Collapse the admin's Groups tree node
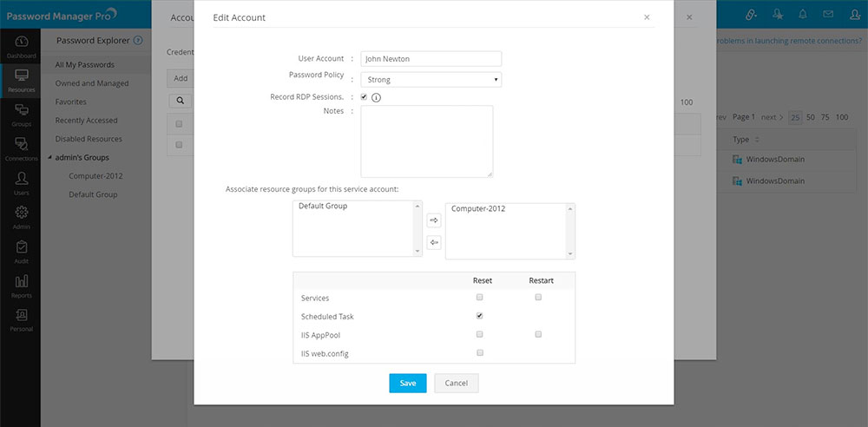868x427 pixels. click(50, 157)
